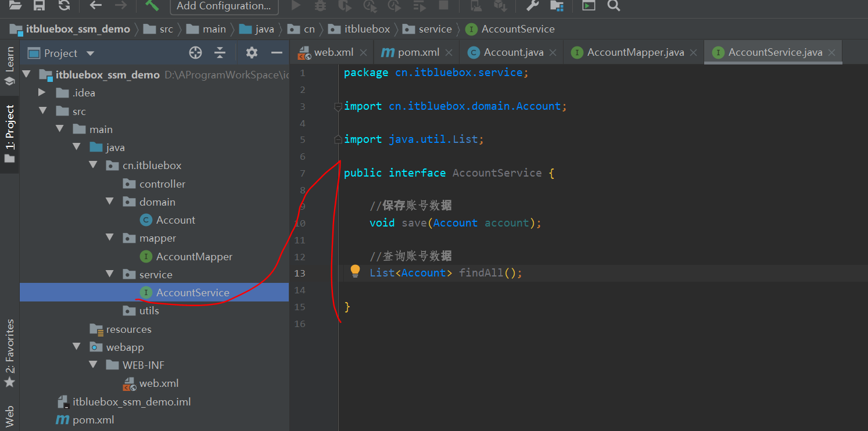Screen dimensions: 868x431
Task: Navigate Forward with the right arrow
Action: coord(121,5)
